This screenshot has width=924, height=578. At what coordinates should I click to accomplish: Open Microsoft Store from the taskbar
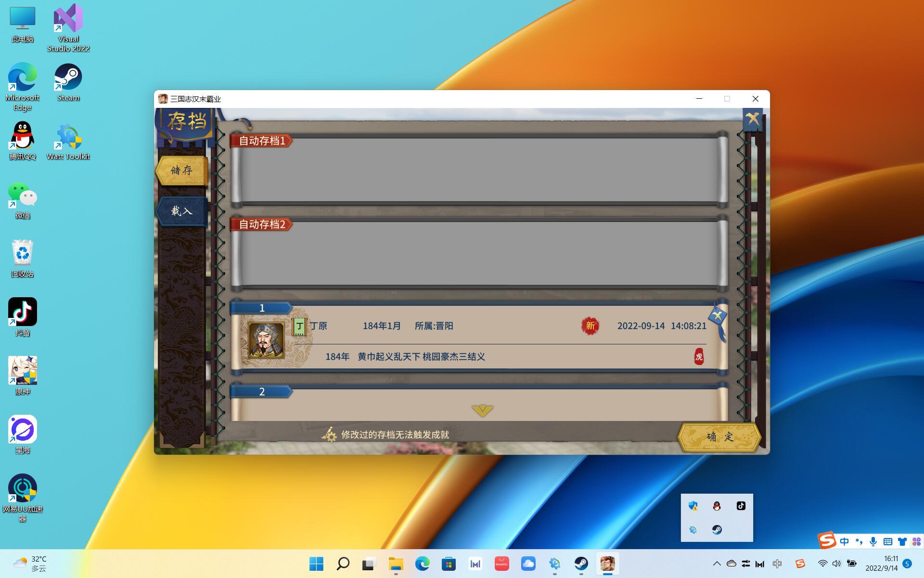click(x=449, y=564)
